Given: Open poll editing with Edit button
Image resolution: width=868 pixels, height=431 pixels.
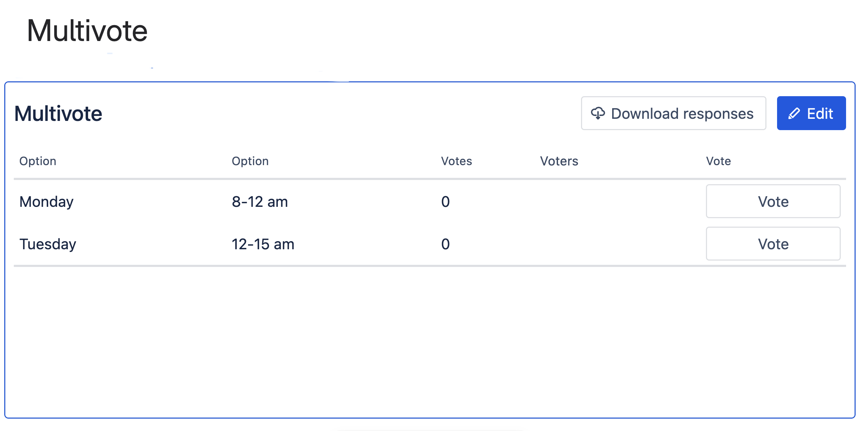Looking at the screenshot, I should [x=811, y=113].
